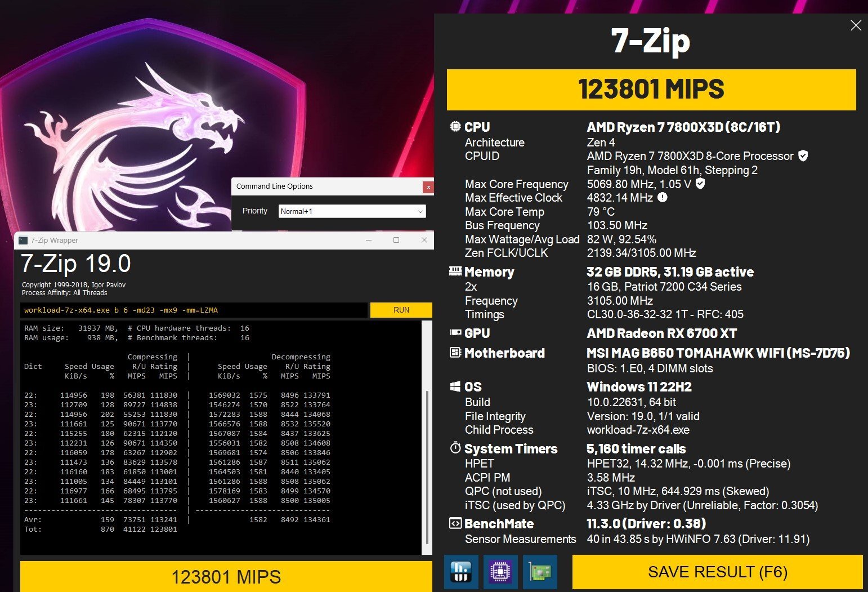Click the HPET value "HPET32, 14.32 MHz"
Viewport: 868px width, 592px height.
click(688, 464)
